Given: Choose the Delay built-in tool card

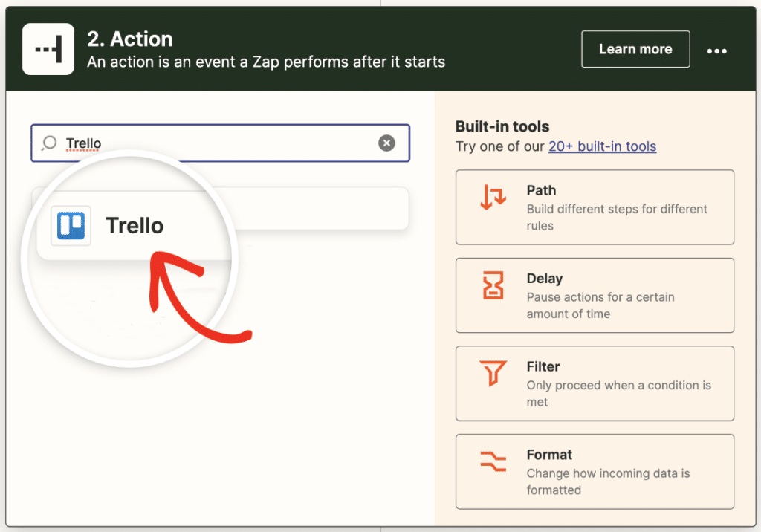Looking at the screenshot, I should coord(595,295).
